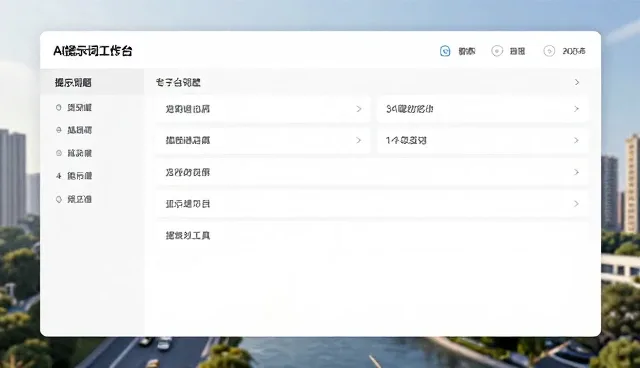The width and height of the screenshot is (640, 368).
Task: Click the third sidebar item's gray dot icon
Action: 58,153
